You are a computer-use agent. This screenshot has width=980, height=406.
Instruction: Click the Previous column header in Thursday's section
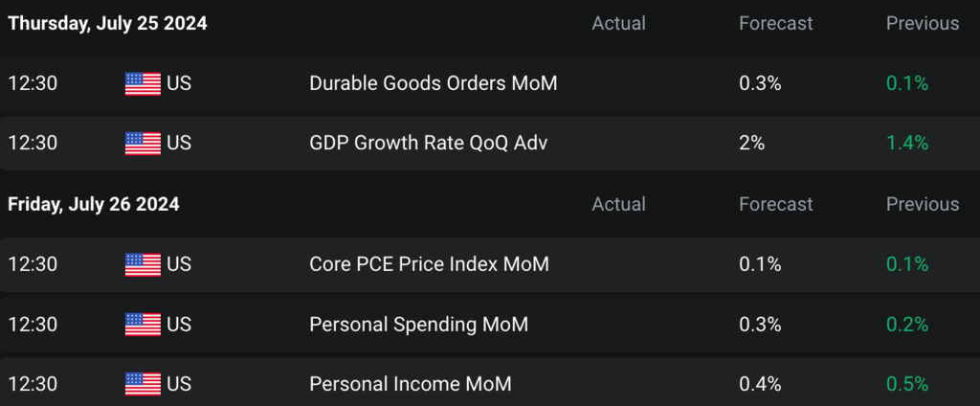pyautogui.click(x=922, y=23)
